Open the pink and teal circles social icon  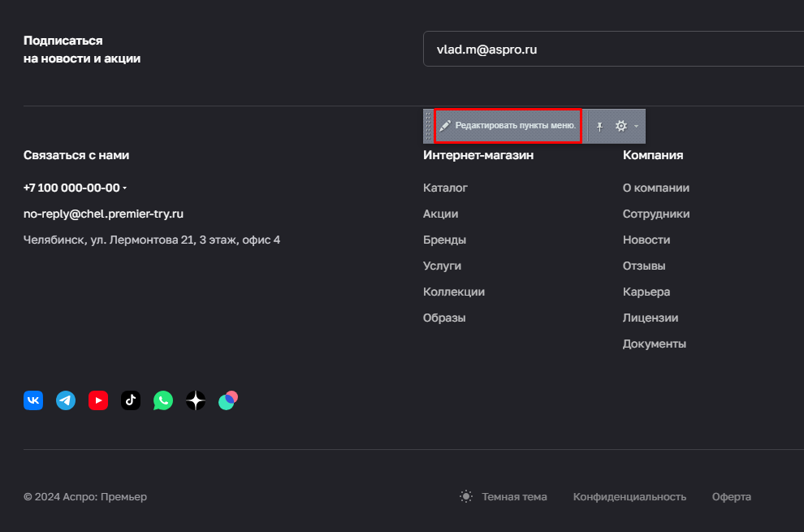228,400
